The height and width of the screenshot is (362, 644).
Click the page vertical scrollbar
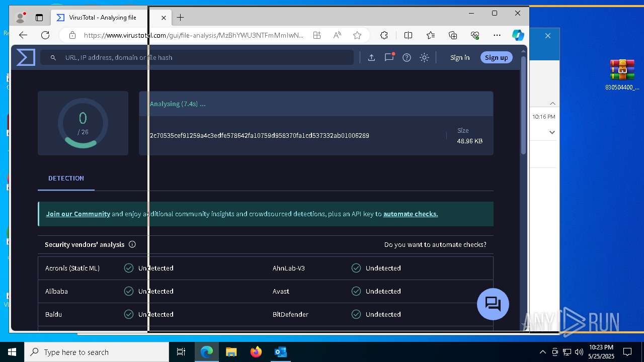(523, 106)
